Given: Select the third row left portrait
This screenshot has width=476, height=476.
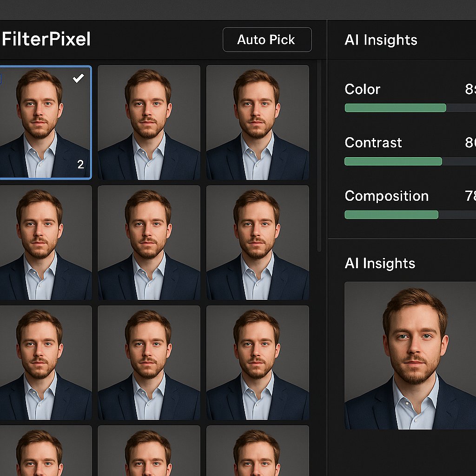Looking at the screenshot, I should click(x=45, y=363).
